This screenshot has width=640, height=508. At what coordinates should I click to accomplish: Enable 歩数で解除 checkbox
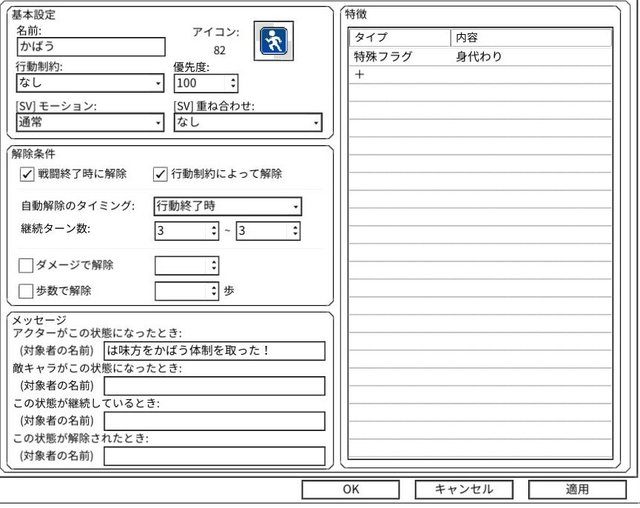(26, 291)
